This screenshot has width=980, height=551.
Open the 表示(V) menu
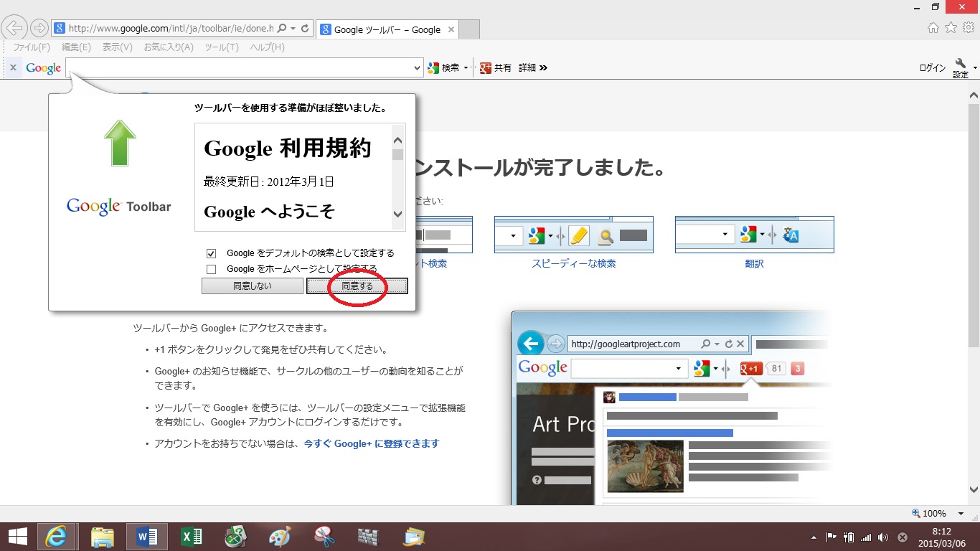point(117,47)
